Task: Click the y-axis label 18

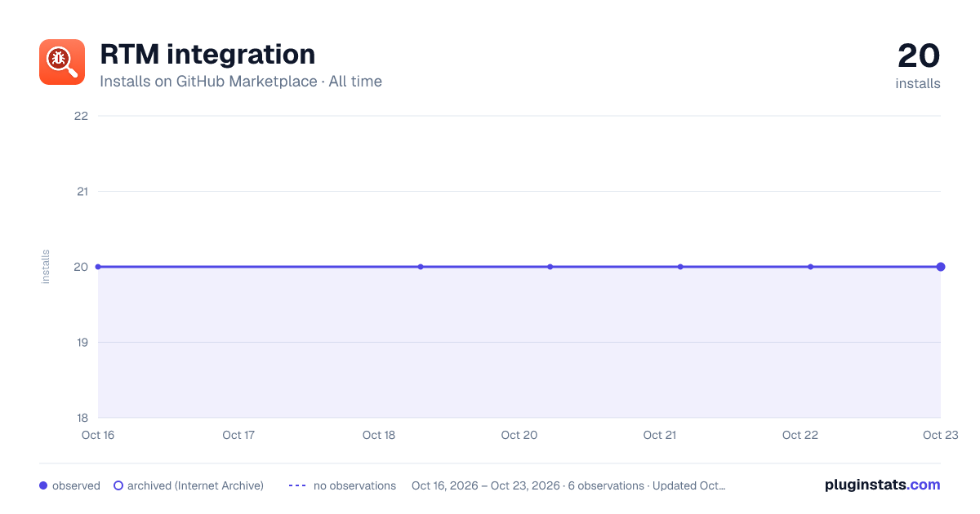Action: pyautogui.click(x=82, y=418)
